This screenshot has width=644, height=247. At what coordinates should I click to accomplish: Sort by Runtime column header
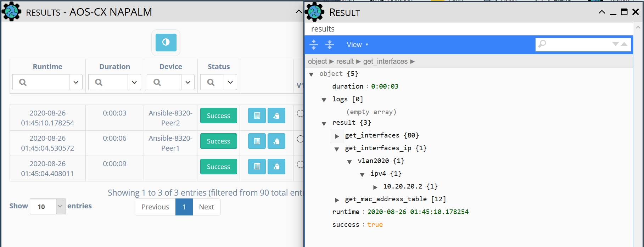pos(47,67)
